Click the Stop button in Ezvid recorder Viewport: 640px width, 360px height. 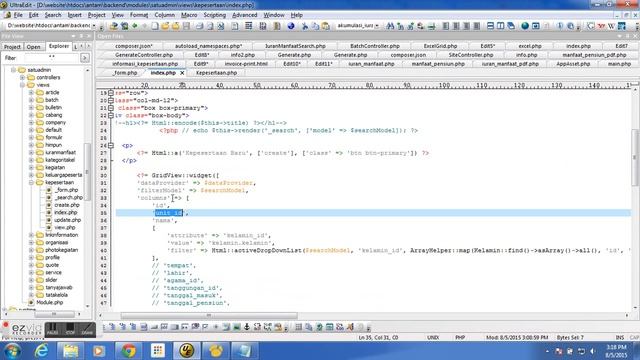(70, 329)
